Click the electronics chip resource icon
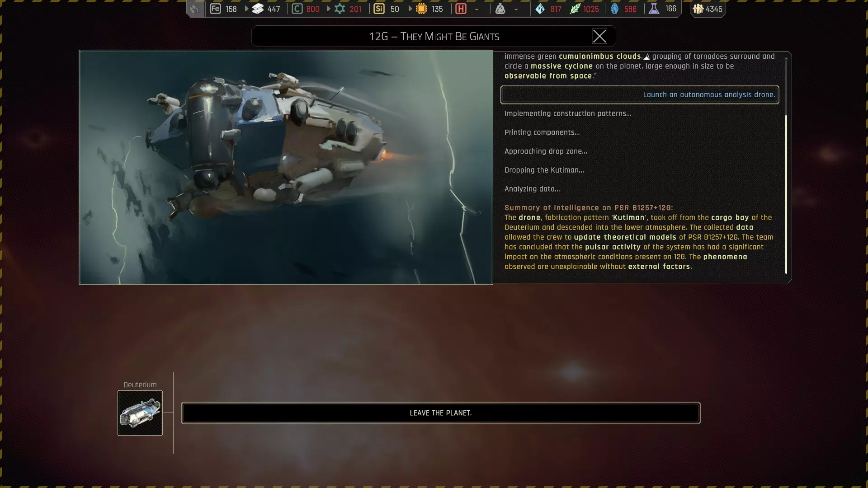This screenshot has height=488, width=868. [x=421, y=9]
